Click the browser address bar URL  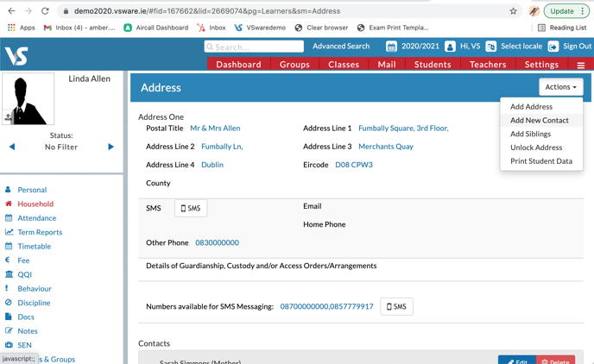tap(207, 11)
